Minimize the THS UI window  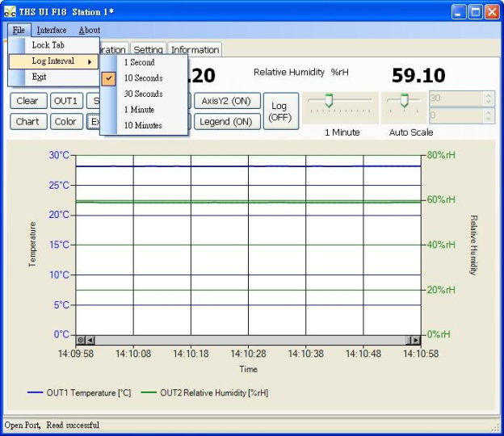coord(459,11)
